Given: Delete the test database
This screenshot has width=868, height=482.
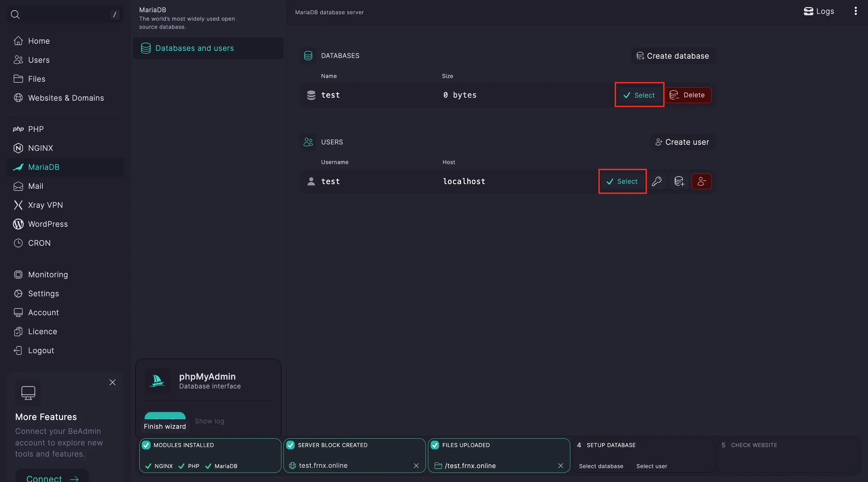Looking at the screenshot, I should (688, 95).
